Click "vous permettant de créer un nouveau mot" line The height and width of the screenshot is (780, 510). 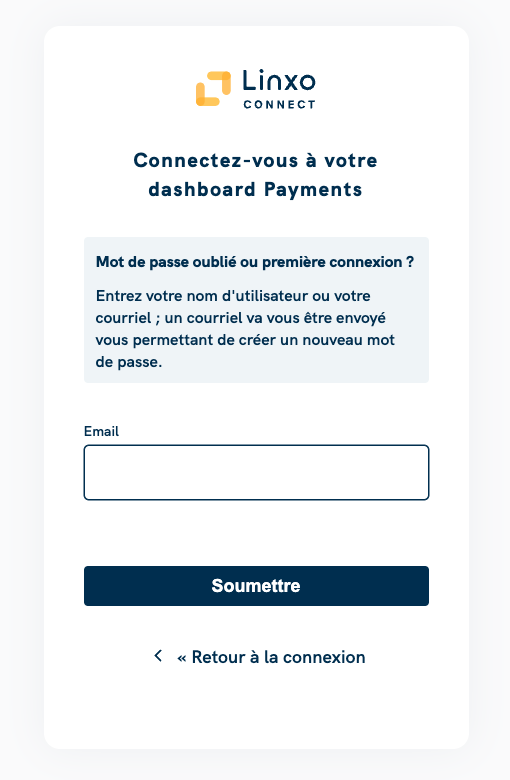pos(245,340)
